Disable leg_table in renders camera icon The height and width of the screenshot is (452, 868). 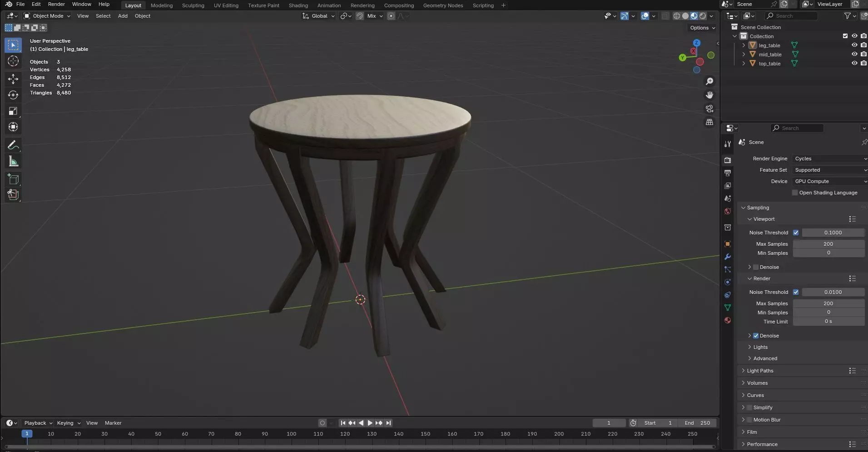coord(863,45)
